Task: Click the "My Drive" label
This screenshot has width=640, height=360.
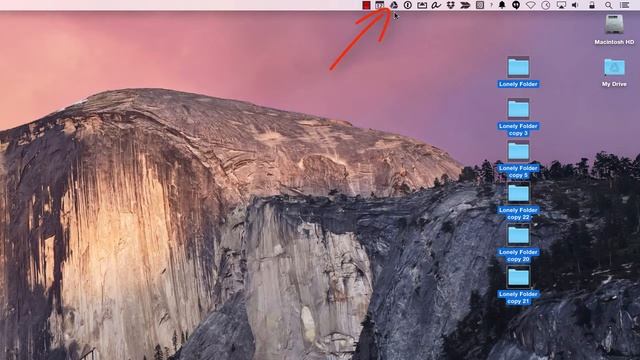Action: (614, 84)
